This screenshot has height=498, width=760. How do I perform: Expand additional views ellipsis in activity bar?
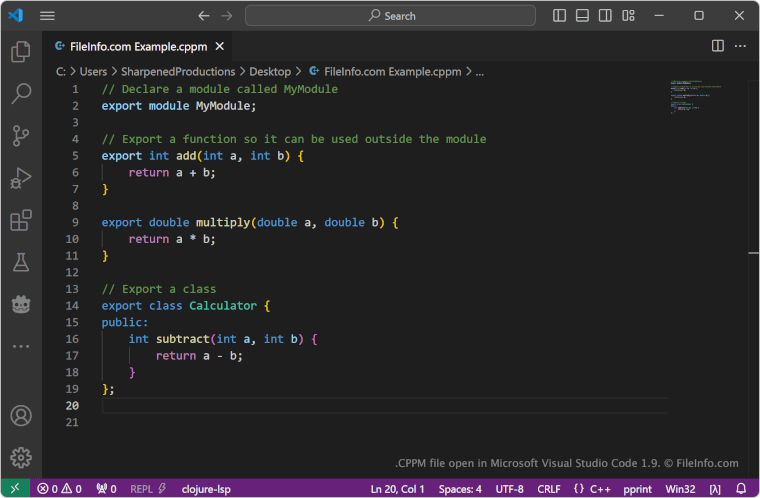pos(21,346)
